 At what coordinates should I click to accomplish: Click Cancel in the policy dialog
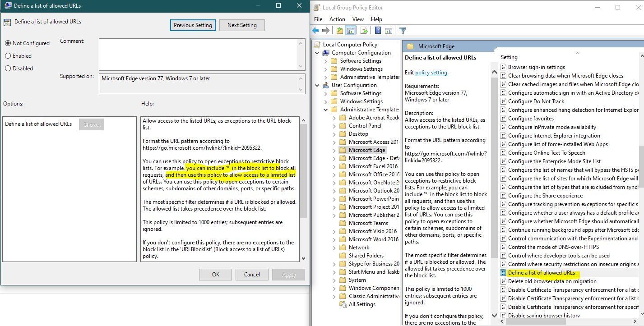point(252,274)
